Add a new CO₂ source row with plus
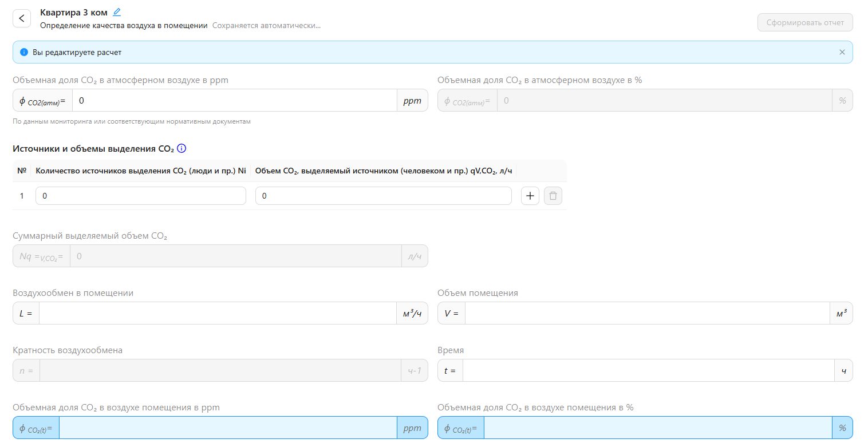The height and width of the screenshot is (447, 868). pos(530,196)
